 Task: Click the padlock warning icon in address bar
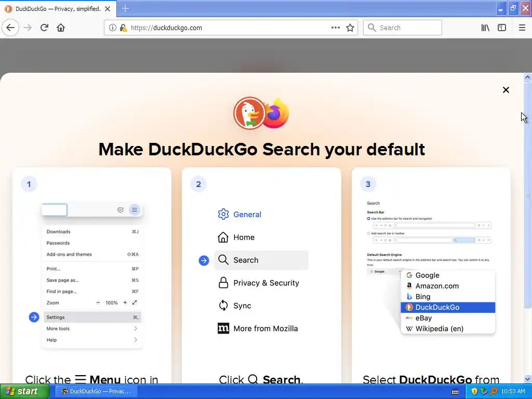click(x=123, y=28)
